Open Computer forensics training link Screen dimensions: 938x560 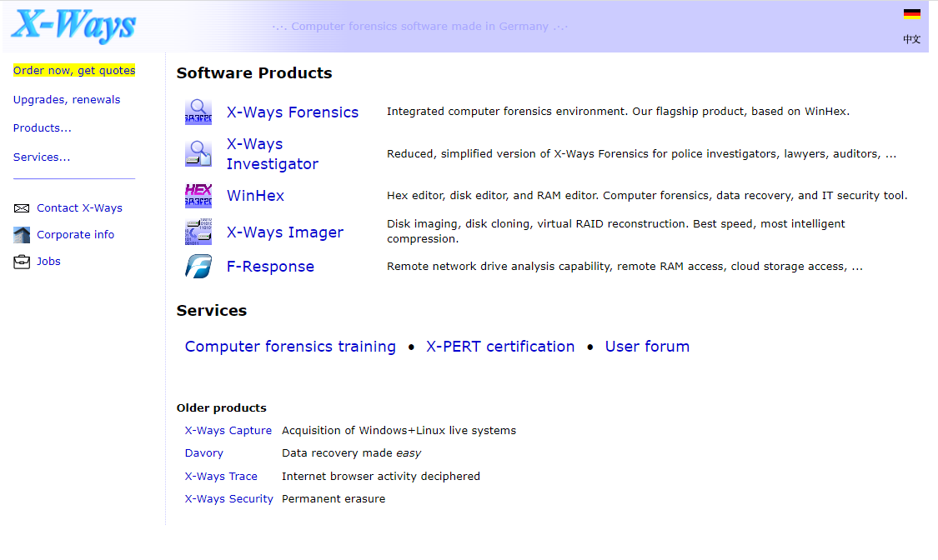tap(290, 347)
